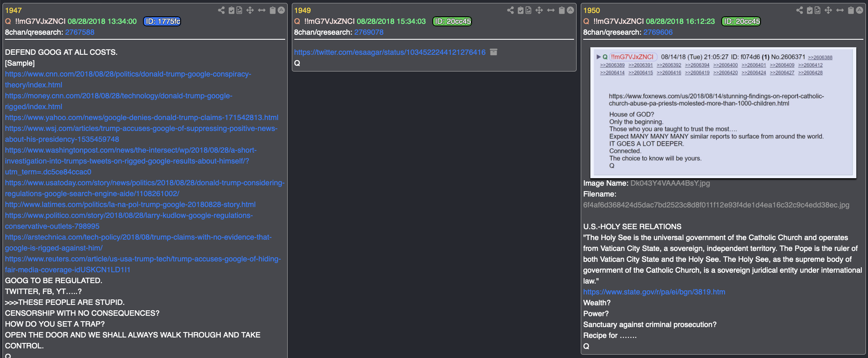868x358 pixels.
Task: Open 8chan thread link 2769606
Action: click(658, 32)
